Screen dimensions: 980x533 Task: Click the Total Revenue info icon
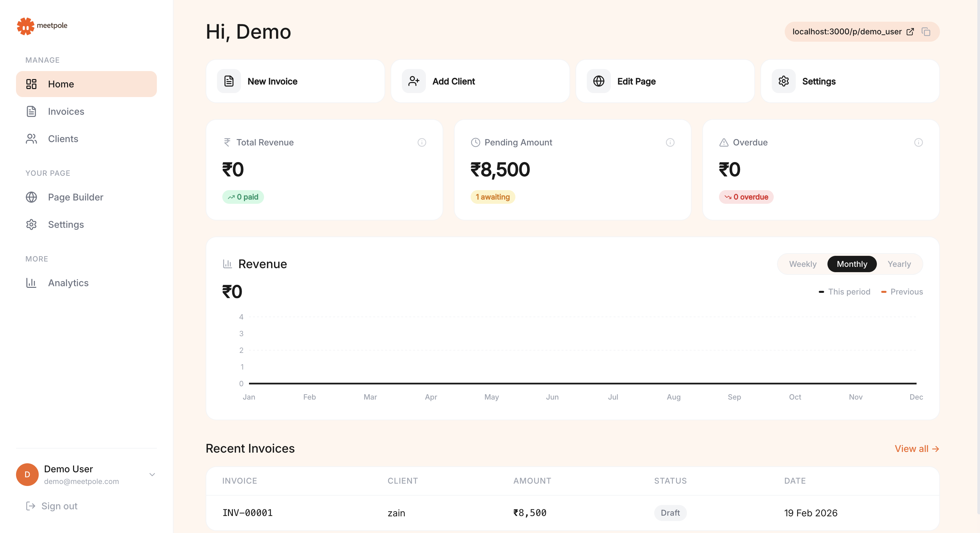tap(422, 142)
